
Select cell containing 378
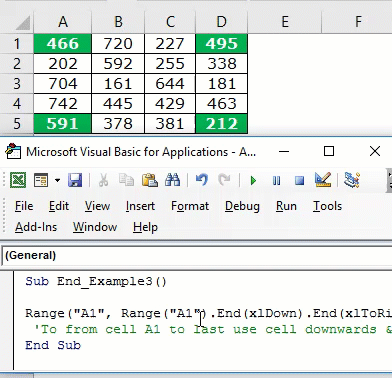click(118, 124)
